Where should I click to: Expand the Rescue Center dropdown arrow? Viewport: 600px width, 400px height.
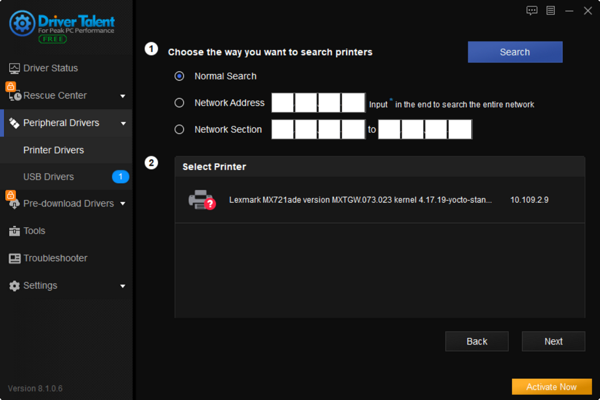(x=123, y=97)
